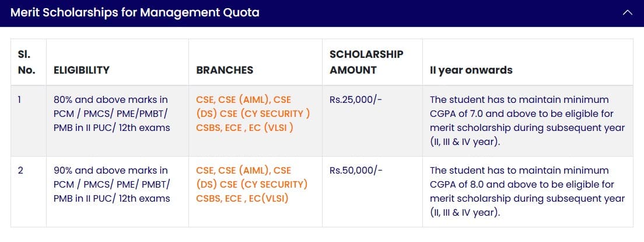Click the II year onwards column header
This screenshot has width=644, height=242.
(x=471, y=70)
